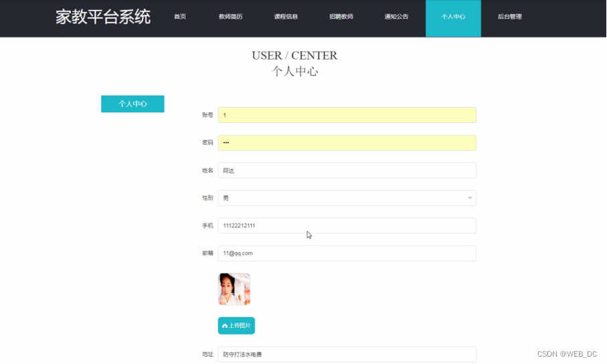Open the 性别 dropdown showing 男

347,198
